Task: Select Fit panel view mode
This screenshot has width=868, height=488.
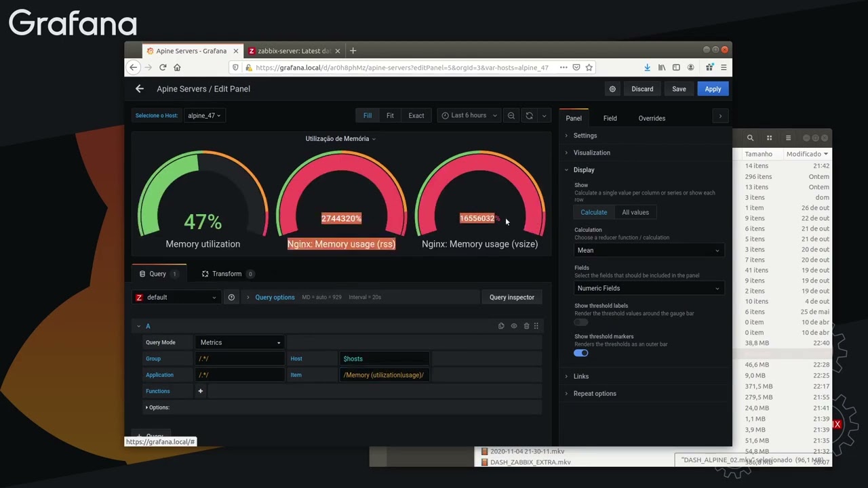Action: [x=390, y=115]
